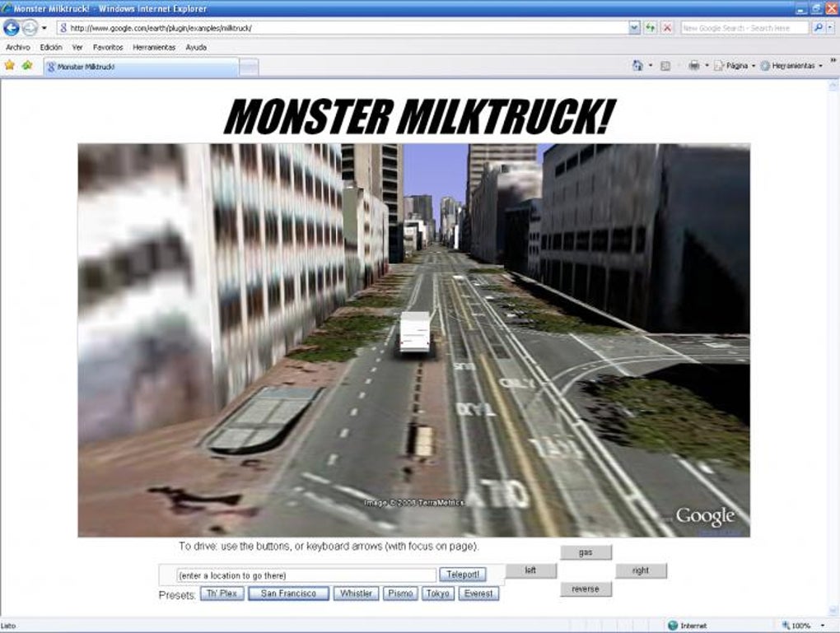Open the Página command bar menu
Image resolution: width=840 pixels, height=633 pixels.
pos(735,65)
